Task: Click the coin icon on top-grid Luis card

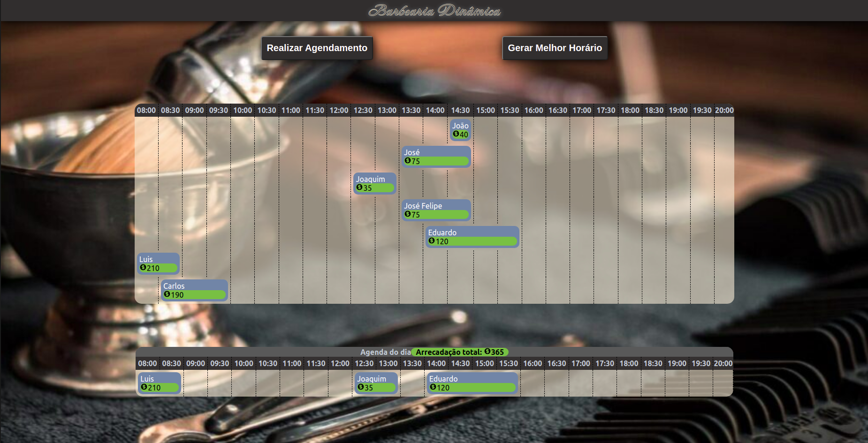Action: 143,268
